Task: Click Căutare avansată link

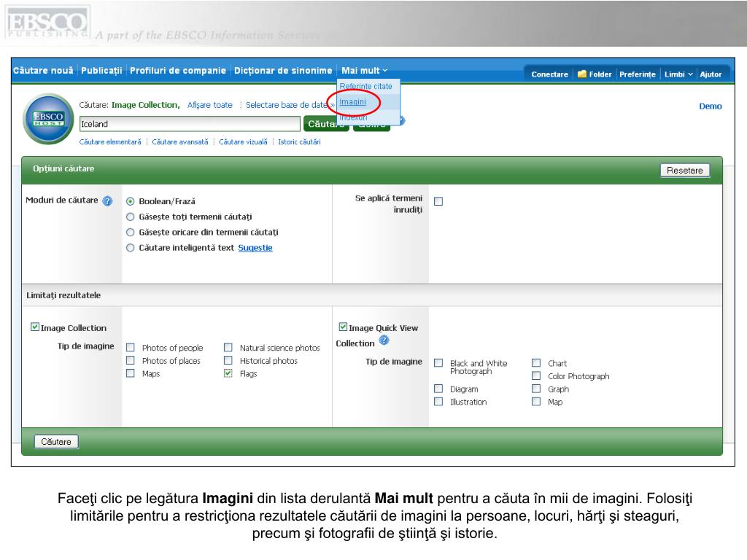Action: [180, 142]
